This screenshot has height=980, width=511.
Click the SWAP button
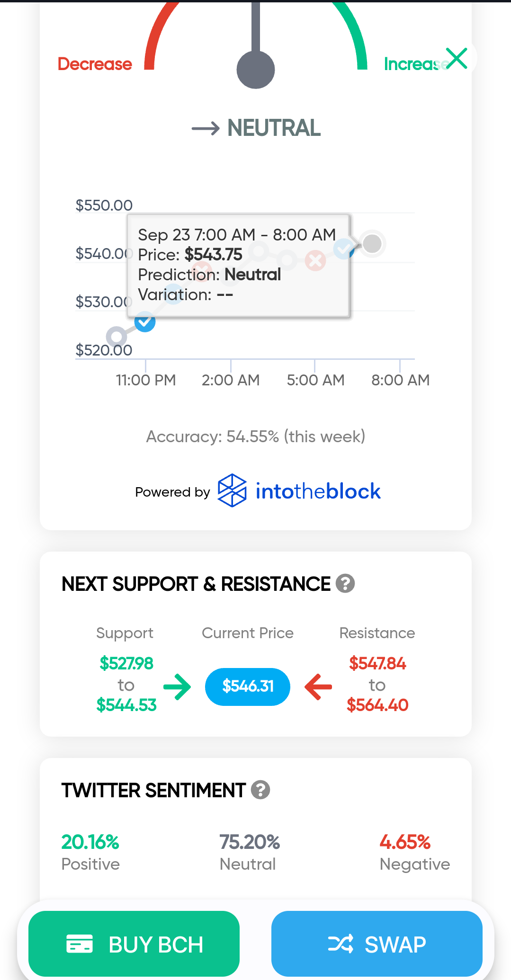pos(377,944)
